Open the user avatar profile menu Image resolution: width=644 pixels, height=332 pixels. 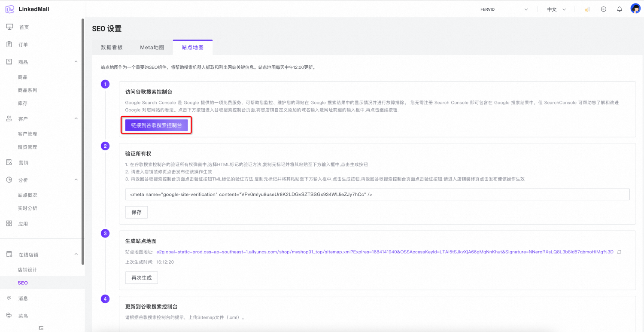635,9
